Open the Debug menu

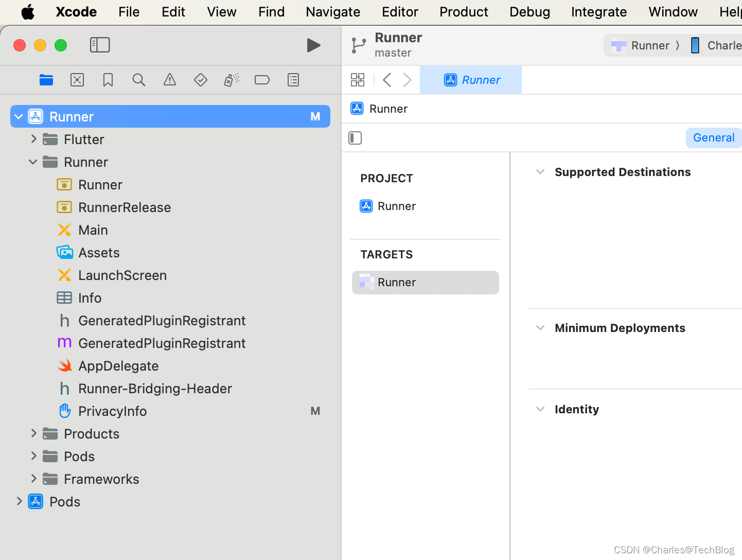[x=529, y=11]
